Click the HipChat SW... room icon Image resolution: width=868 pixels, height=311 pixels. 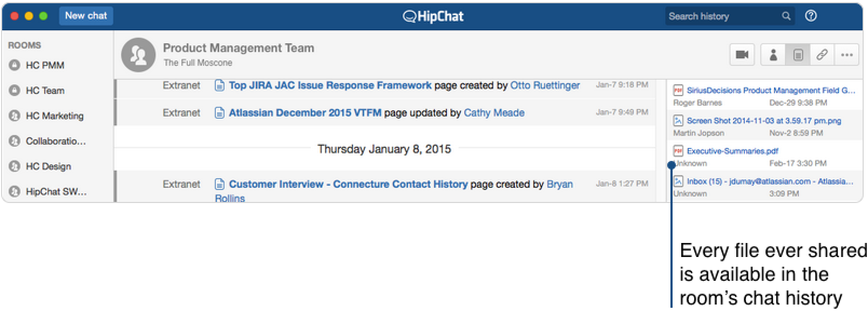pyautogui.click(x=15, y=192)
